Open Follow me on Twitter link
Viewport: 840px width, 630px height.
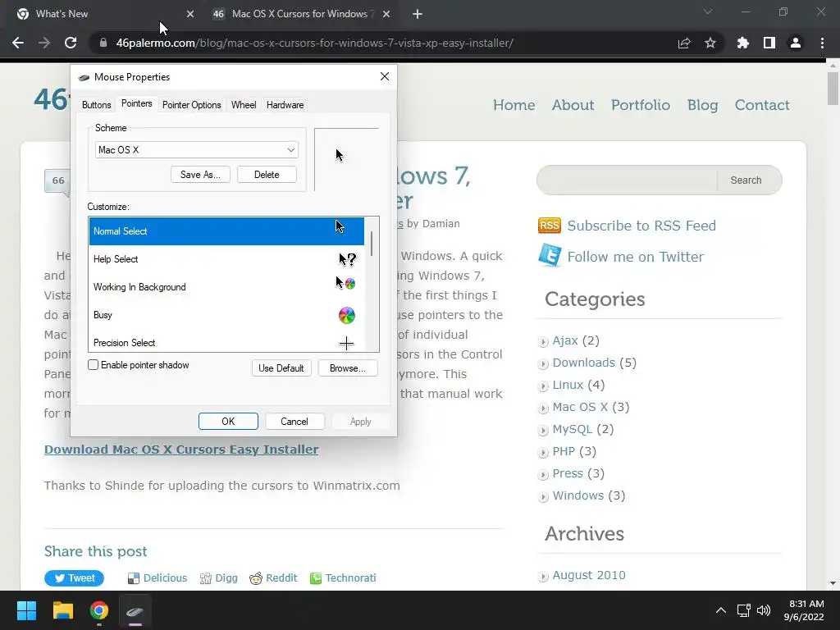pos(636,257)
